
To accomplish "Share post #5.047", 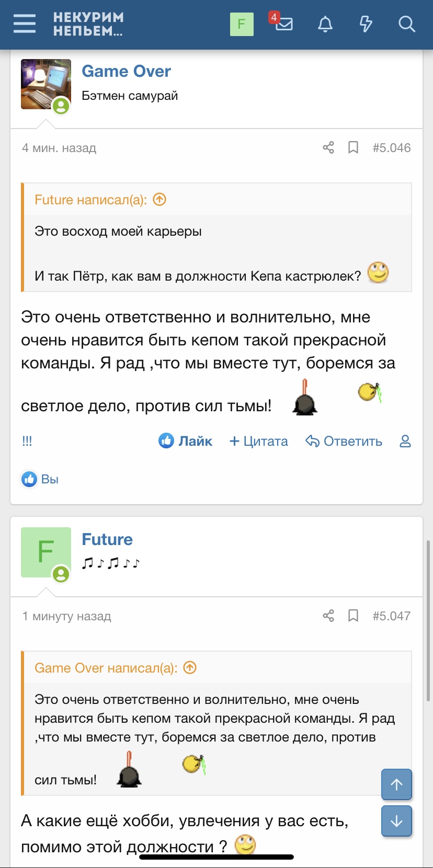I will [328, 616].
